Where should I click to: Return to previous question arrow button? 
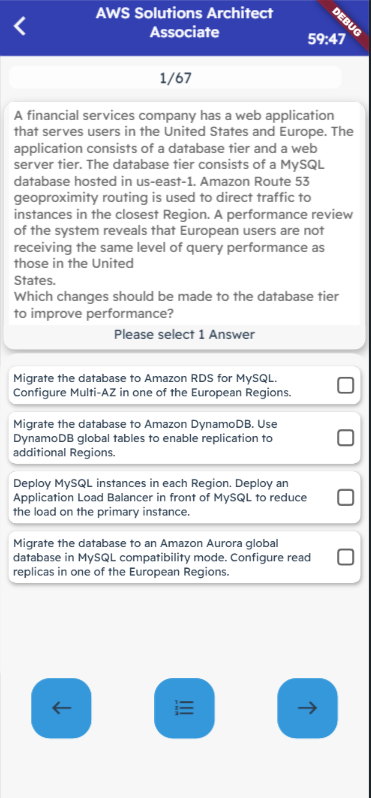coord(61,708)
